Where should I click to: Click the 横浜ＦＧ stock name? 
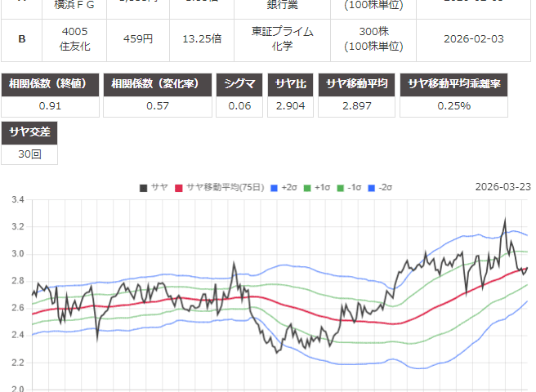click(x=74, y=5)
